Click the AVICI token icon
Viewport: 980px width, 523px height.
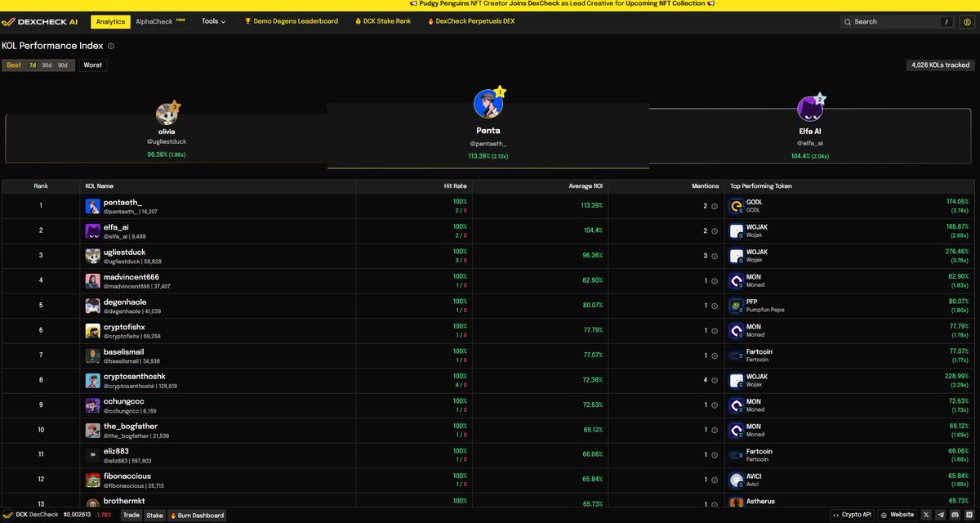point(736,481)
